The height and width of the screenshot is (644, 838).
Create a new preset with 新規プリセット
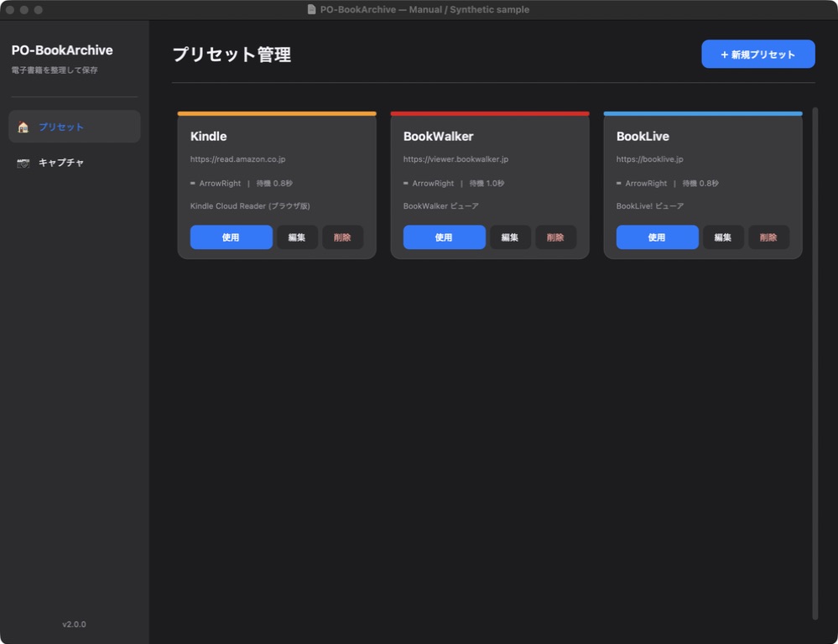coord(757,54)
